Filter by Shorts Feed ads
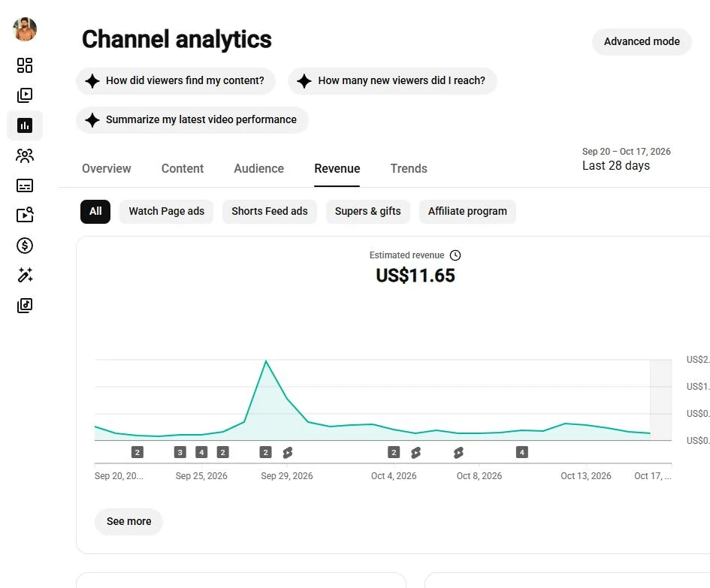 (x=270, y=211)
